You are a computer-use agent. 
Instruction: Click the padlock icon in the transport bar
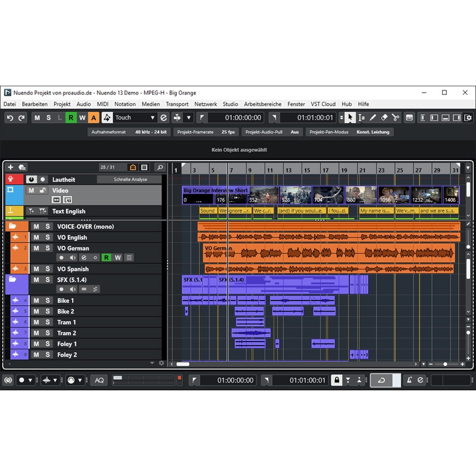point(337,380)
